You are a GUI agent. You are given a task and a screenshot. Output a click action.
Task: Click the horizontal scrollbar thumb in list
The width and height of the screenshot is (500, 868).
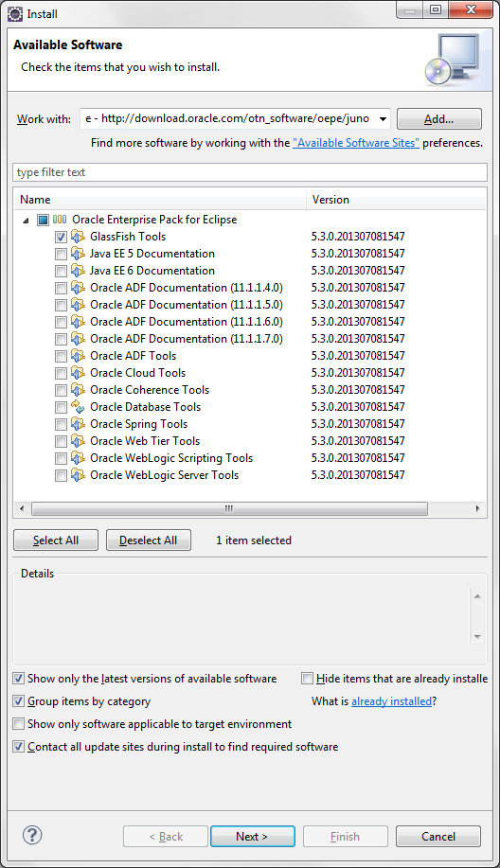click(x=229, y=508)
